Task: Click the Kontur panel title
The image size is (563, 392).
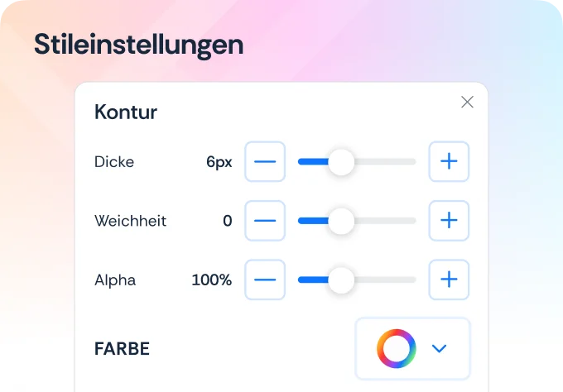Action: 126,112
